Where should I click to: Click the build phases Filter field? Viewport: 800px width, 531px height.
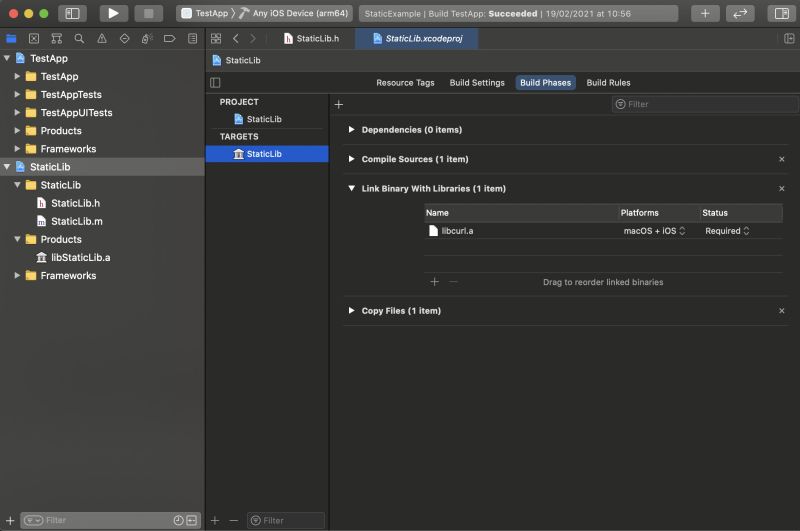[705, 105]
